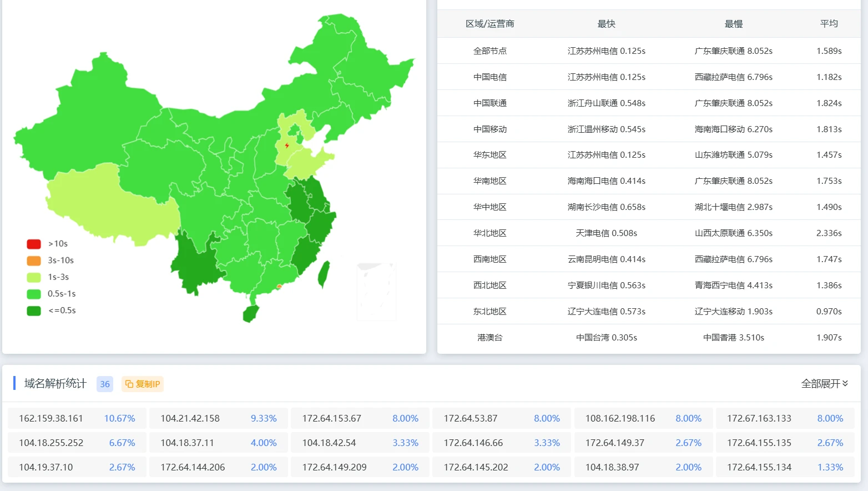Select IP 172.64.155.134 entry
868x491 pixels.
point(785,467)
